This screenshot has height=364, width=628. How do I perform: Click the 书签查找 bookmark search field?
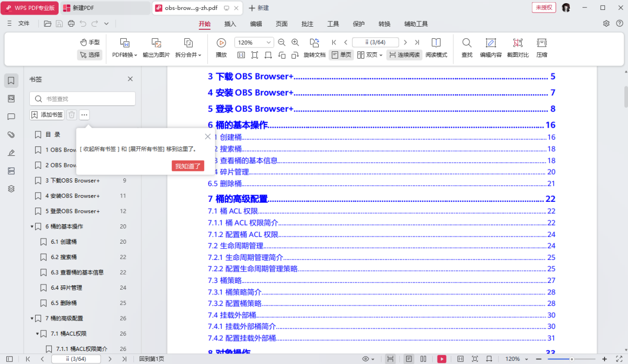(83, 99)
